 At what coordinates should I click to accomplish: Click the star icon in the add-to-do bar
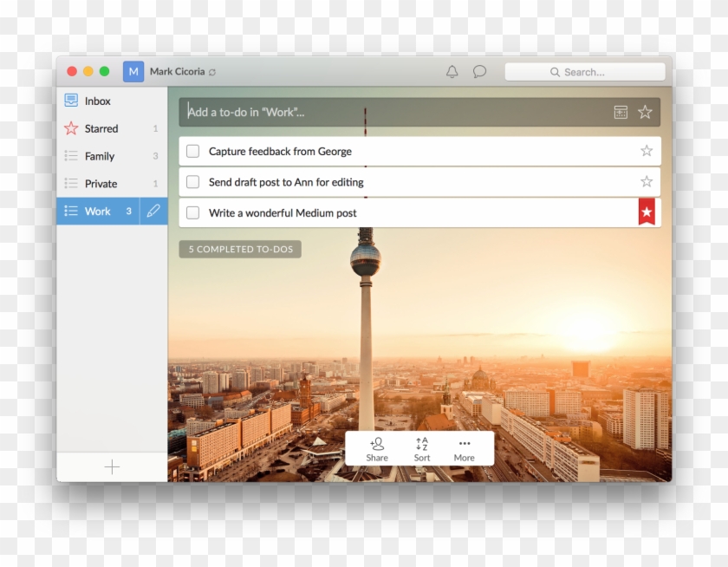pyautogui.click(x=644, y=111)
